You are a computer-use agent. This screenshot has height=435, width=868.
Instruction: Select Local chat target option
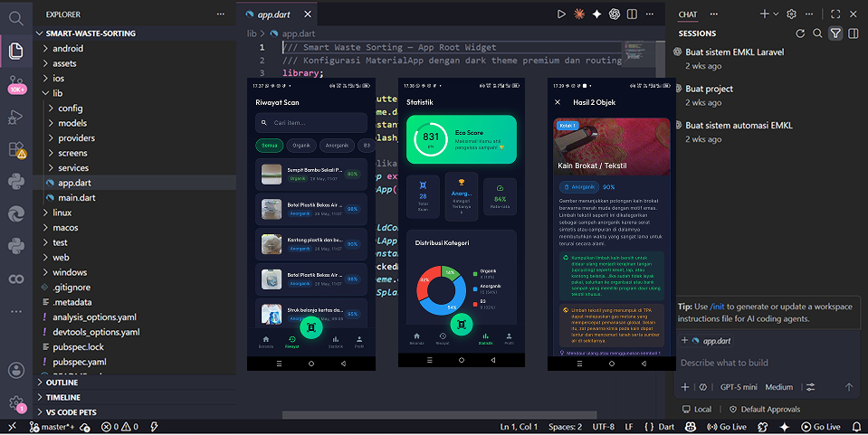point(697,410)
